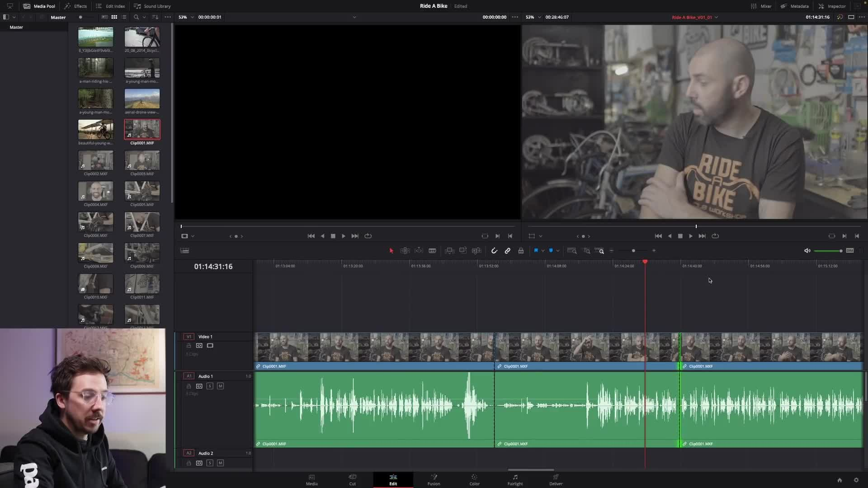Enable the Trim Edit mode

click(405, 250)
